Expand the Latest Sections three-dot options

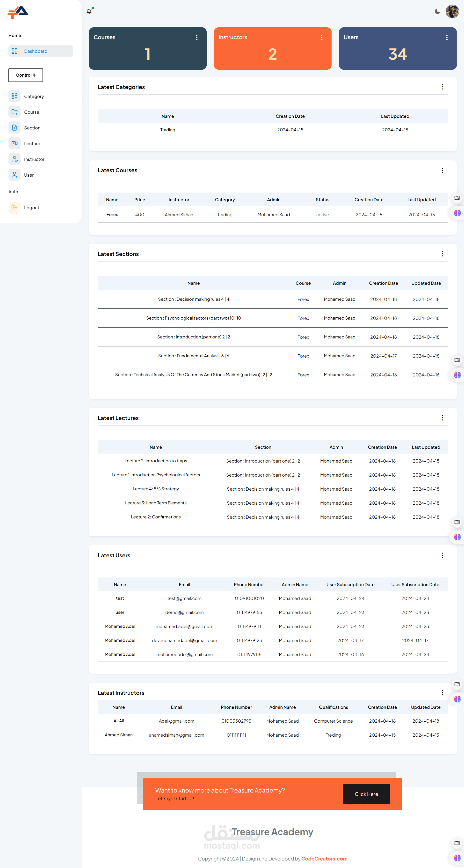click(442, 254)
